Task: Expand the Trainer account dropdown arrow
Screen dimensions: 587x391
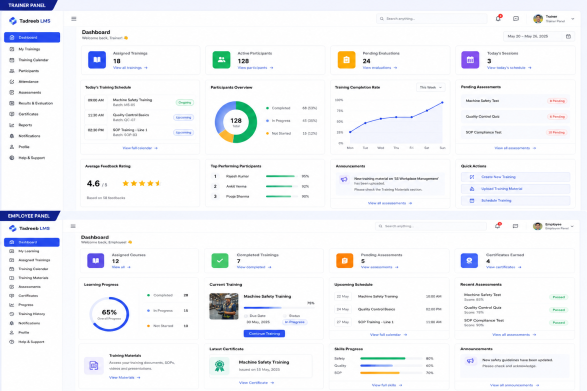Action: [572, 19]
